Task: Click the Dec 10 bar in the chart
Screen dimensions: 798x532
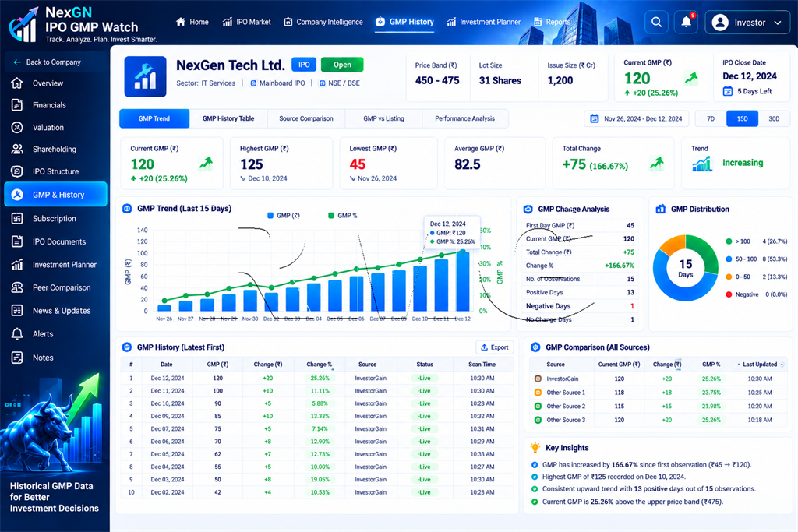Action: pyautogui.click(x=420, y=288)
